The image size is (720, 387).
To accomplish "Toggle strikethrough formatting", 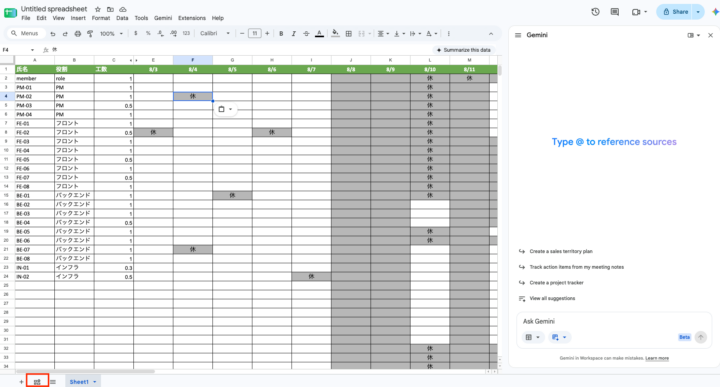I will click(x=306, y=34).
